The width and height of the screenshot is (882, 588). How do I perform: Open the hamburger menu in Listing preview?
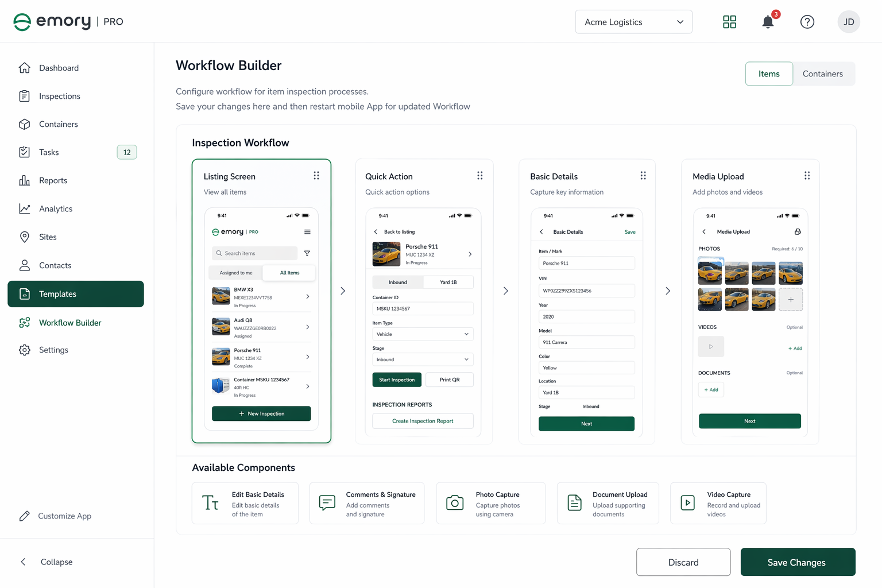[307, 232]
